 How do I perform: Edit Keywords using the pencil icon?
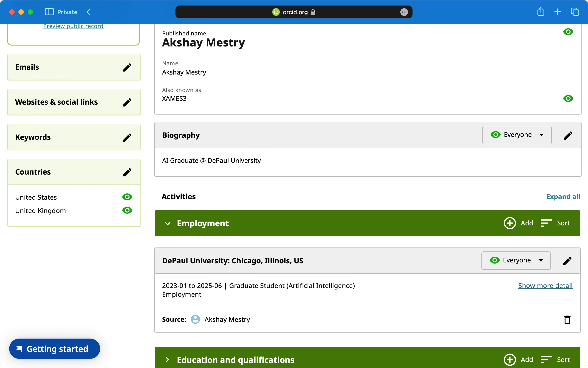pyautogui.click(x=127, y=137)
